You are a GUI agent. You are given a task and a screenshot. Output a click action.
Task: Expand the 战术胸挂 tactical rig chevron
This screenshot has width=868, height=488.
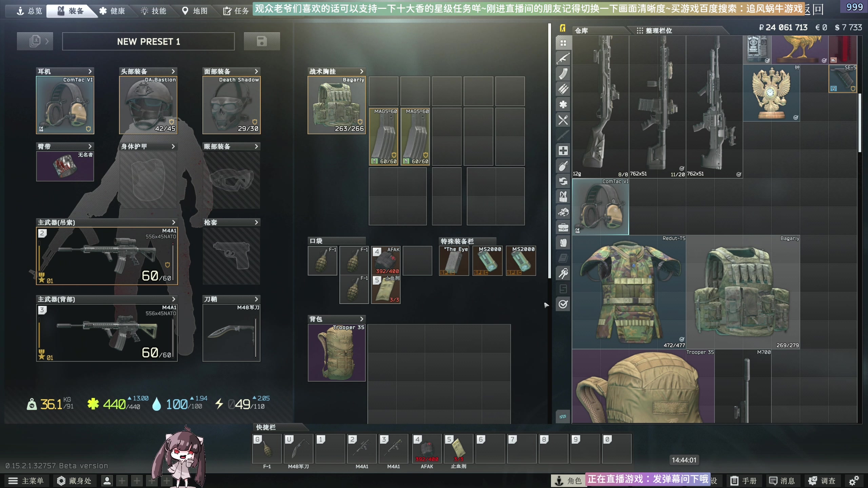click(x=361, y=72)
